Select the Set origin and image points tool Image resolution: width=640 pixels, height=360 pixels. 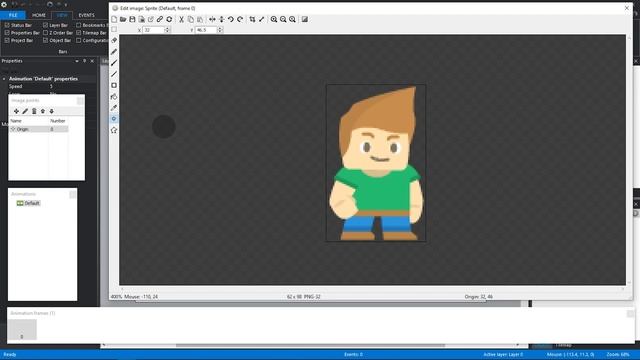pos(114,119)
